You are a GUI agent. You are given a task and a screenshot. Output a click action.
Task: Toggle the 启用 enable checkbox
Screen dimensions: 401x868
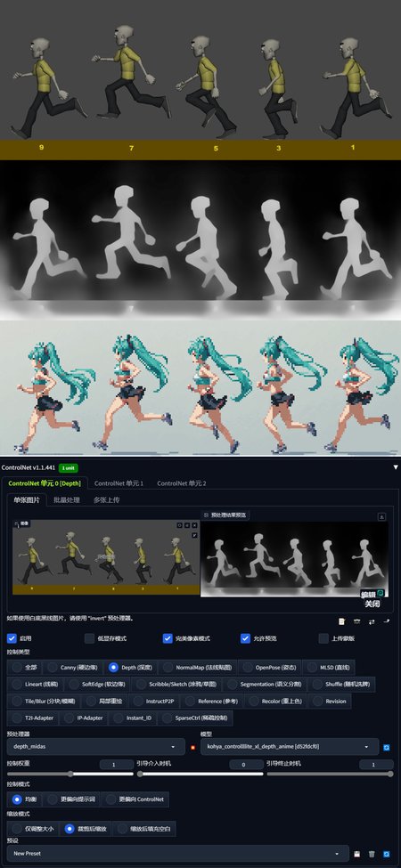click(x=12, y=638)
